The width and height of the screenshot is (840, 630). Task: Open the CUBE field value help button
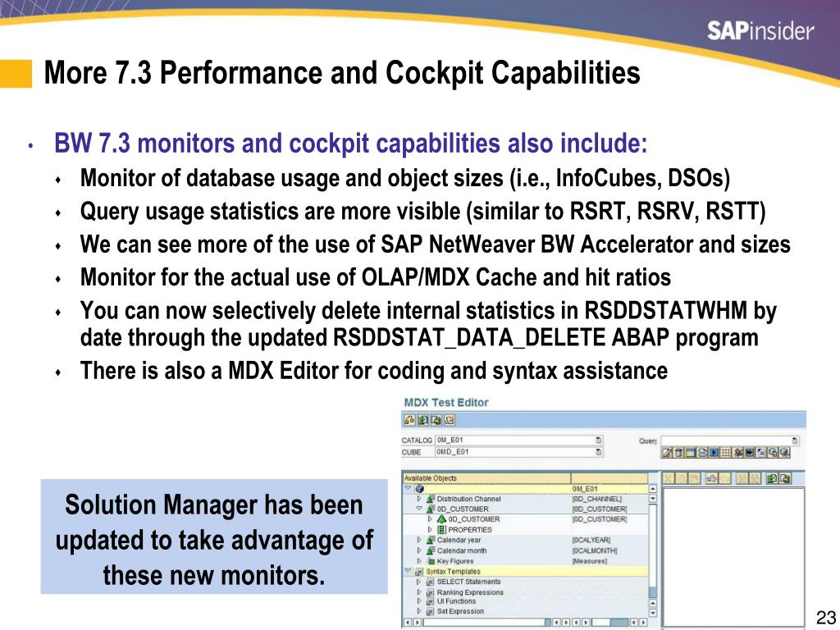[598, 452]
